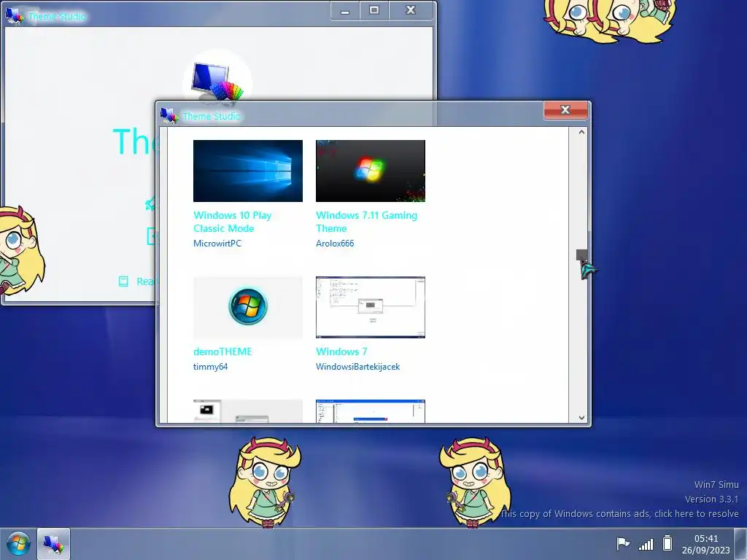Click the 'demoTHEME' title link

tap(222, 352)
